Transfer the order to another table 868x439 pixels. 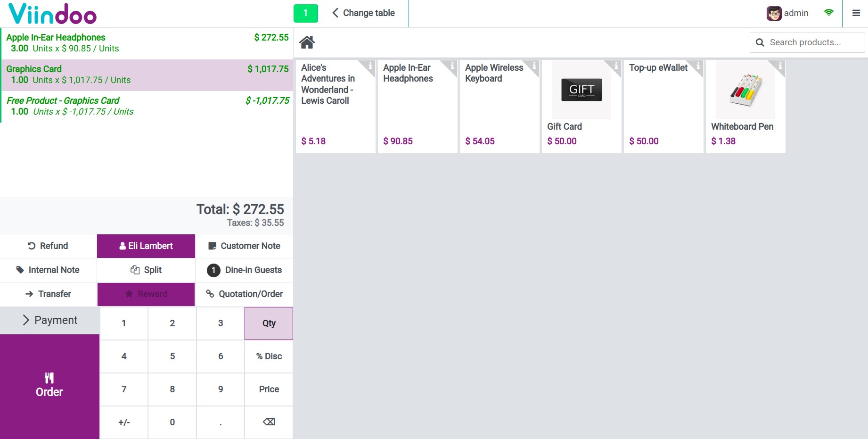48,294
